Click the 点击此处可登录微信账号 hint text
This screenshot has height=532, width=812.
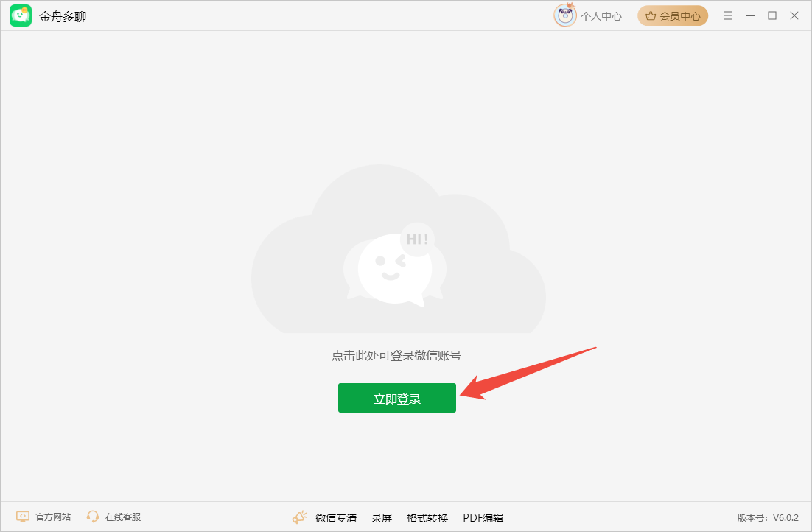[x=396, y=356]
